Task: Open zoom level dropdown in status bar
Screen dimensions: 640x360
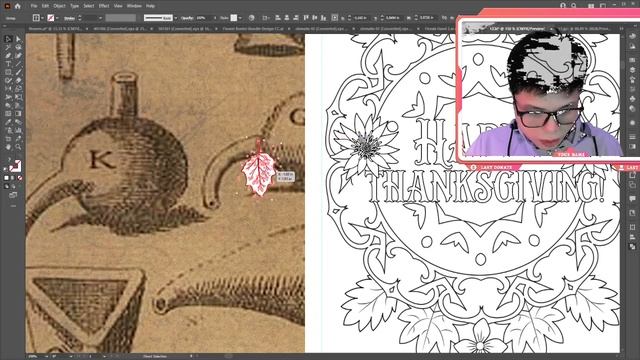Action: tap(46, 356)
